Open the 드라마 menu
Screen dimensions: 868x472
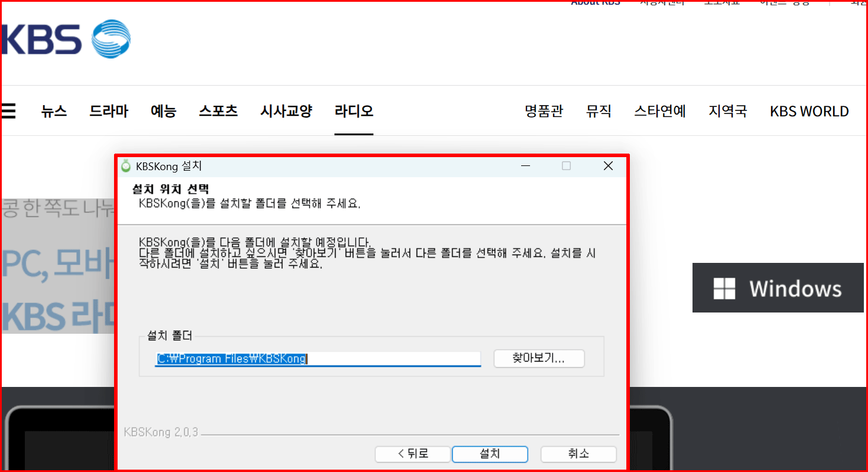tap(109, 111)
